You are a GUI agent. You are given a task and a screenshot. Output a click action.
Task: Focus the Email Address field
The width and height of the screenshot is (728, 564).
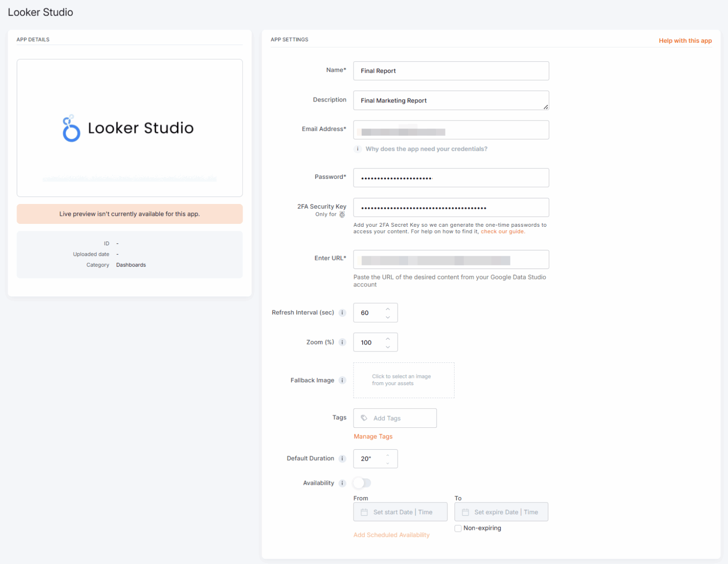coord(451,130)
